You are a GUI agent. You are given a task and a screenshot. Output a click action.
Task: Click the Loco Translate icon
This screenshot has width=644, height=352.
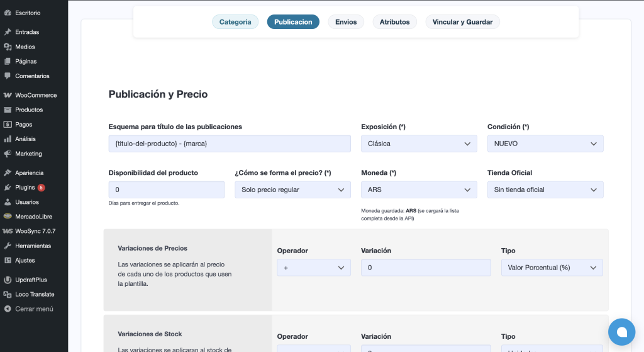pyautogui.click(x=8, y=295)
